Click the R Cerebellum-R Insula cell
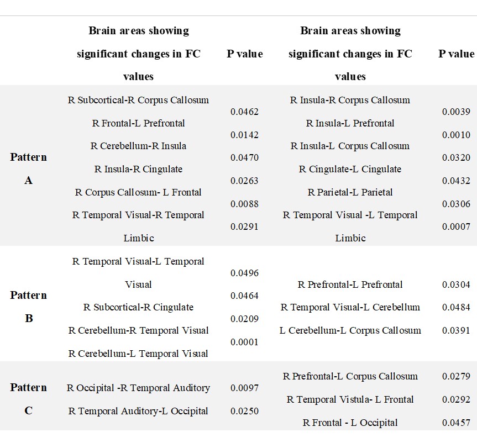This screenshot has height=448, width=477. [138, 146]
